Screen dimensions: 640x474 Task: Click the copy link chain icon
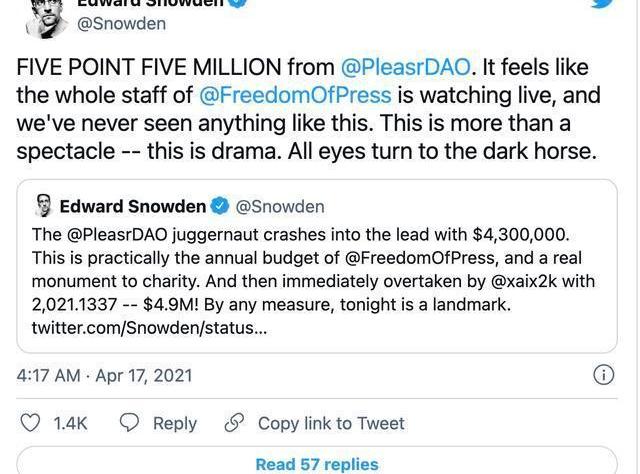point(235,423)
